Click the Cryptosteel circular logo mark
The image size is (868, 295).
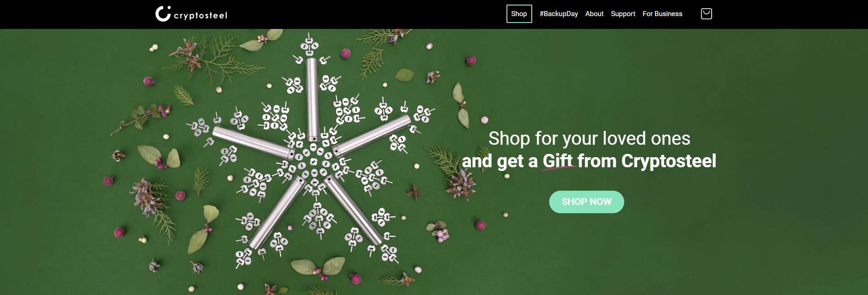pos(163,14)
